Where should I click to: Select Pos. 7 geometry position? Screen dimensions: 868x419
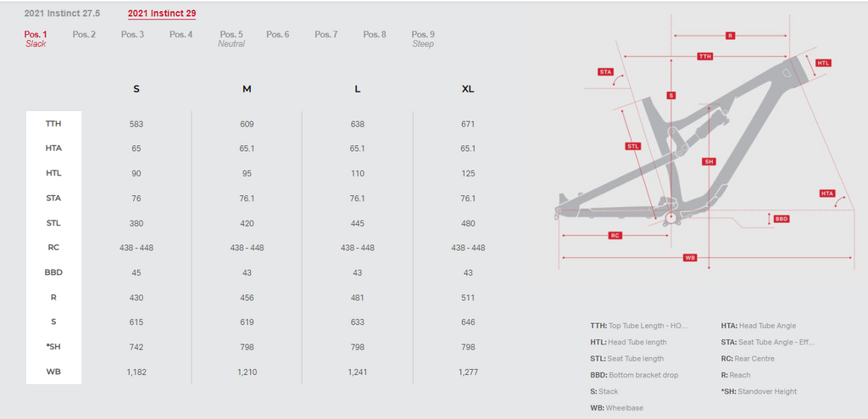(326, 35)
